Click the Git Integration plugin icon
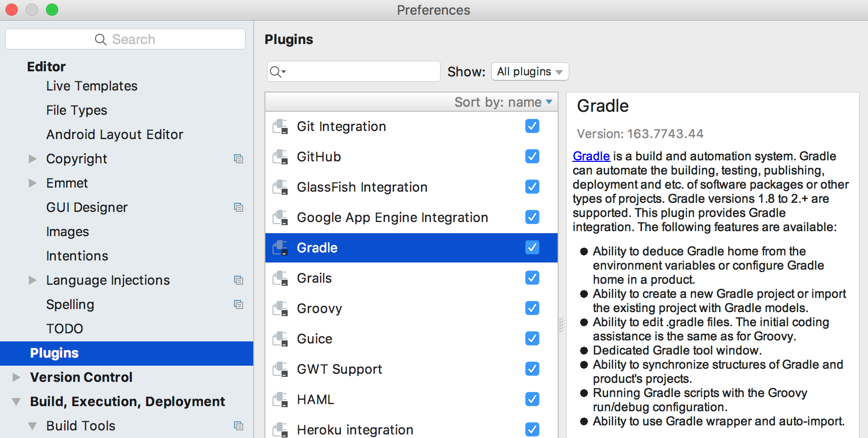This screenshot has height=438, width=868. tap(280, 126)
